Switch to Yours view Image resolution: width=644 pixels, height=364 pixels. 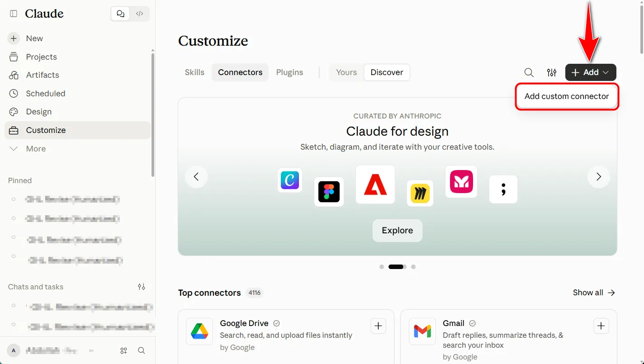tap(346, 72)
